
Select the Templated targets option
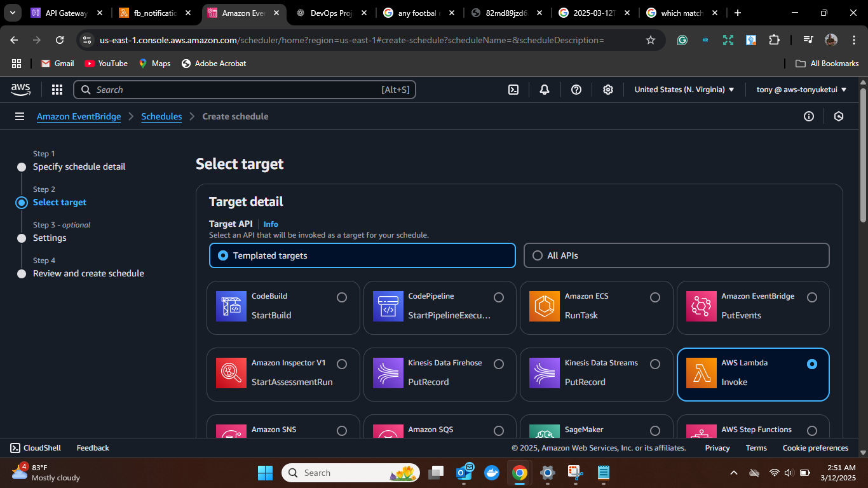pos(362,255)
